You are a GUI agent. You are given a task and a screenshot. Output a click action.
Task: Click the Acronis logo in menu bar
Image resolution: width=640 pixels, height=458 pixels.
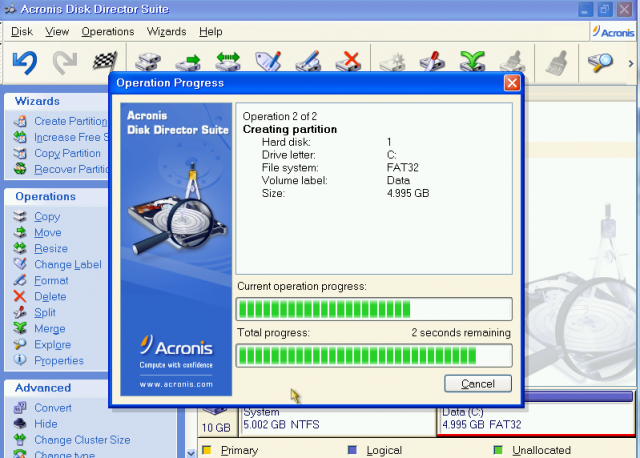613,32
